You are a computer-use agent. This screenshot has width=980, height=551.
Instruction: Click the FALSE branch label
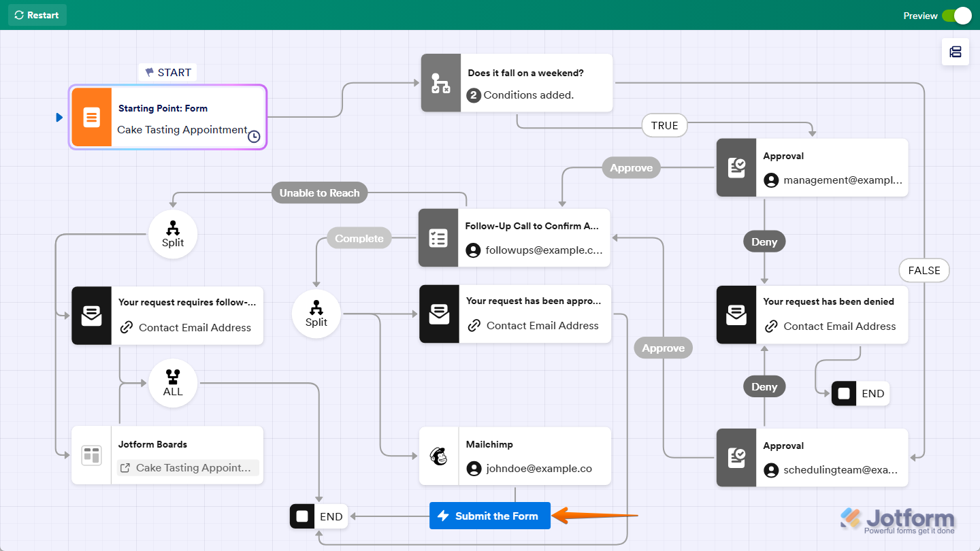click(x=924, y=270)
